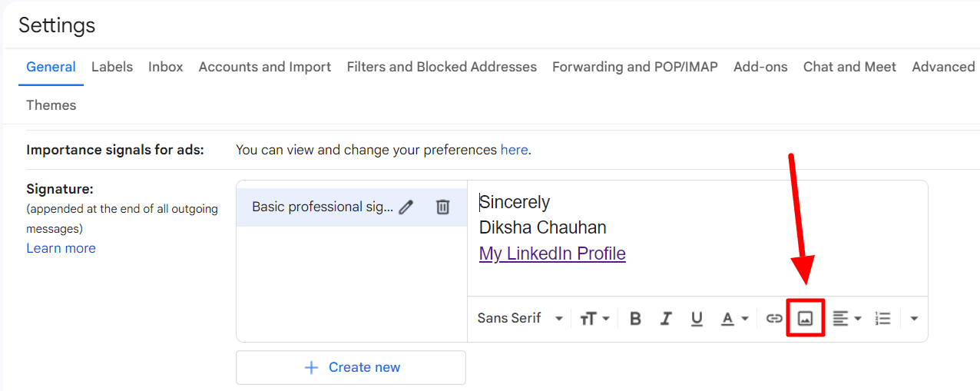Click the Create new signature button

click(351, 367)
